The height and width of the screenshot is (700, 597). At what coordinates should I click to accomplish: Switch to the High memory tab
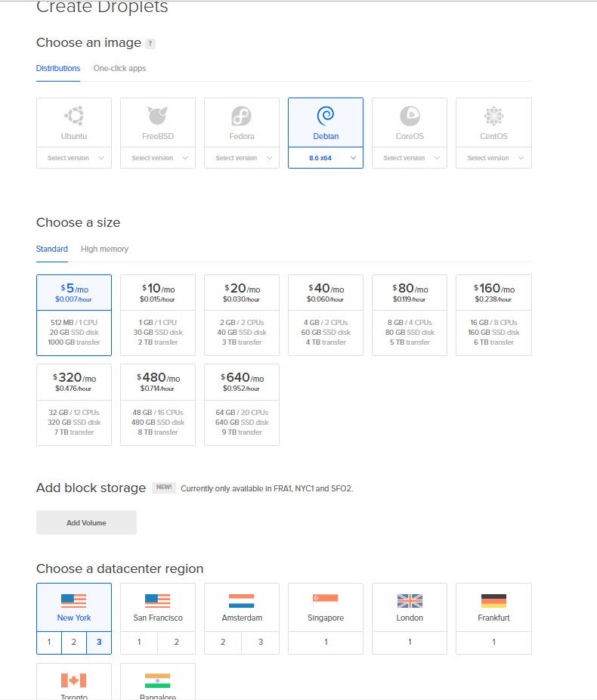pyautogui.click(x=104, y=249)
